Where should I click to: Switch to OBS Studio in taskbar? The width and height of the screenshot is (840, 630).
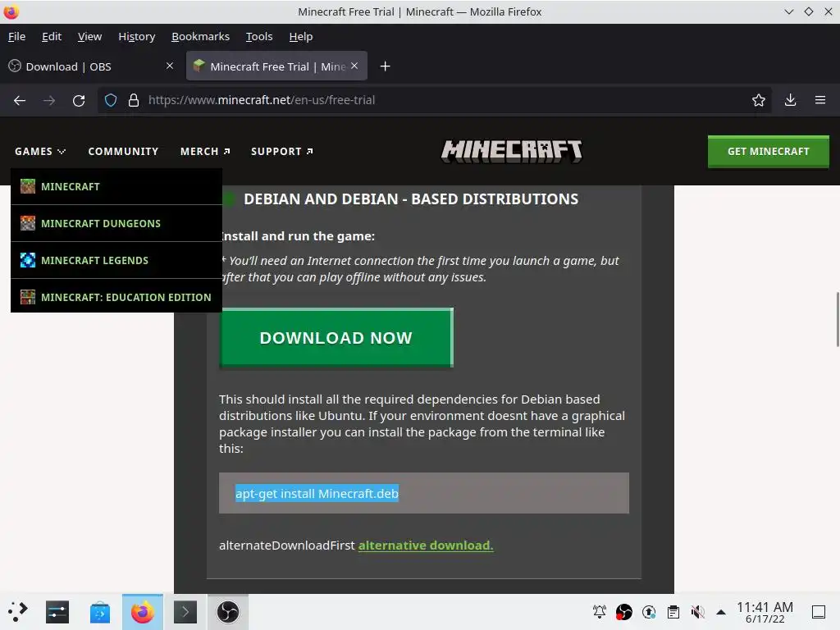[228, 612]
